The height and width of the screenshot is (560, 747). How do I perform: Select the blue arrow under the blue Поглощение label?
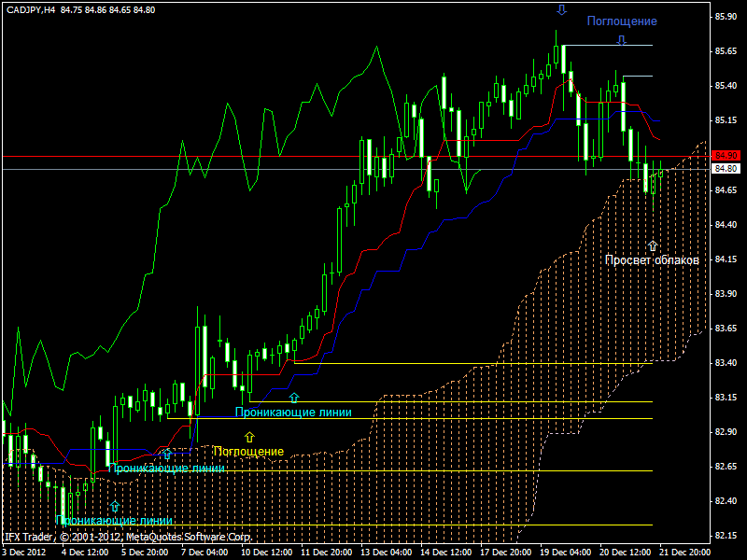(621, 40)
